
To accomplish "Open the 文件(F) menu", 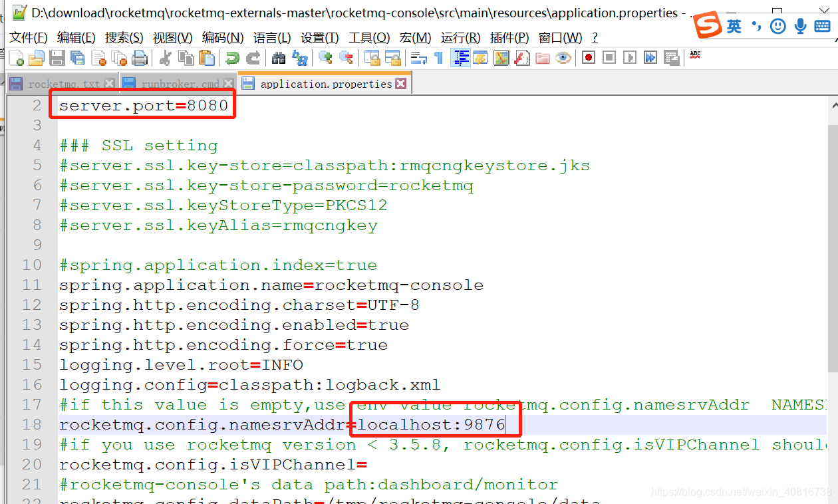I will click(x=29, y=37).
